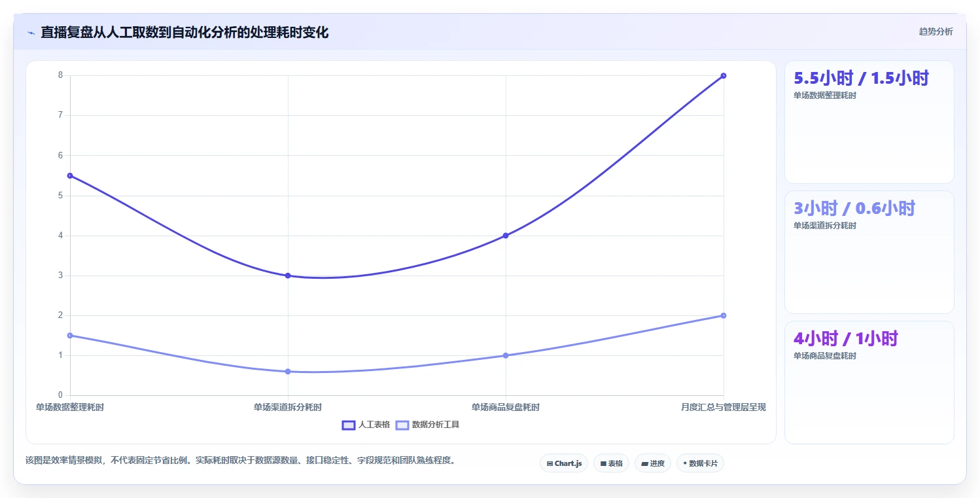Click the y-axis value 0
Viewport: 980px width, 498px height.
point(61,395)
